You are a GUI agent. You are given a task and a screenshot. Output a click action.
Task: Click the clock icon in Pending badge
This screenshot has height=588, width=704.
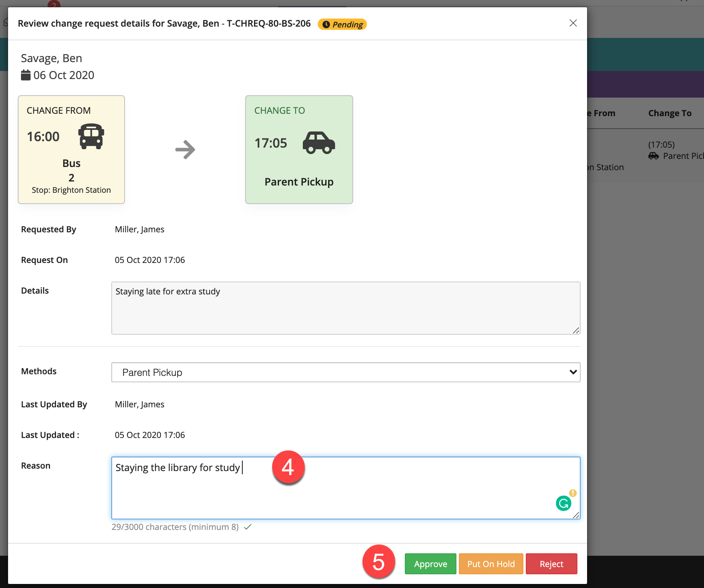click(326, 25)
